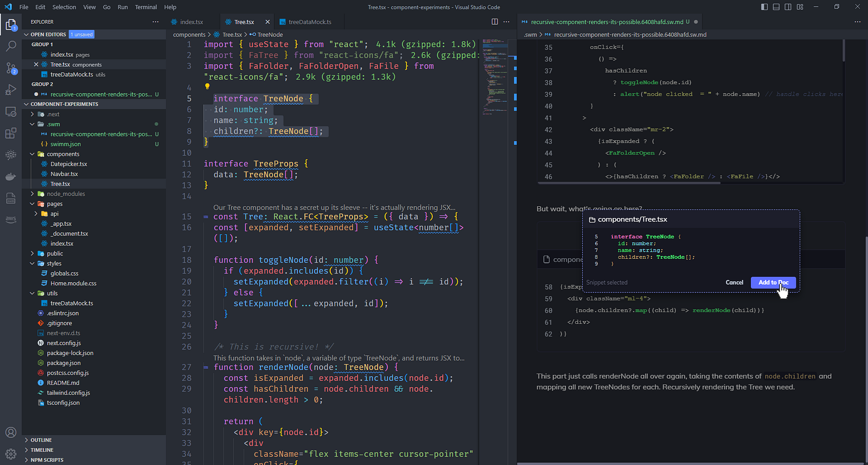
Task: Open the Run and Debug view
Action: (x=11, y=90)
